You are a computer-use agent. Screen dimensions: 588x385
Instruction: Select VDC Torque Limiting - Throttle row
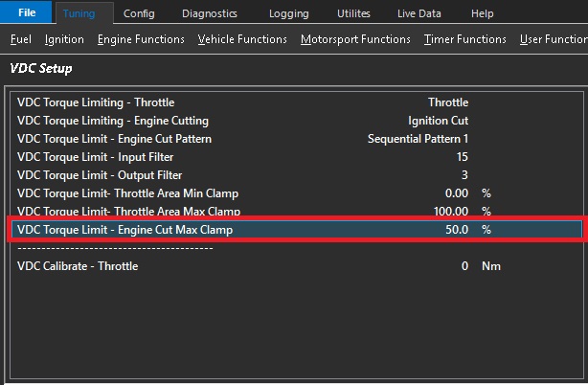pos(96,102)
